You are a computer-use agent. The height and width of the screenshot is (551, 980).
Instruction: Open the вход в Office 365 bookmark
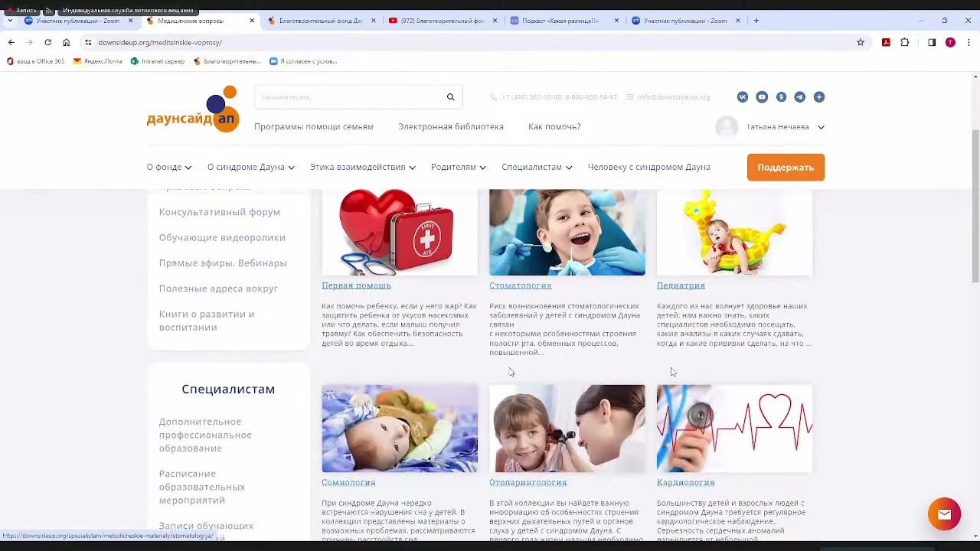(36, 61)
